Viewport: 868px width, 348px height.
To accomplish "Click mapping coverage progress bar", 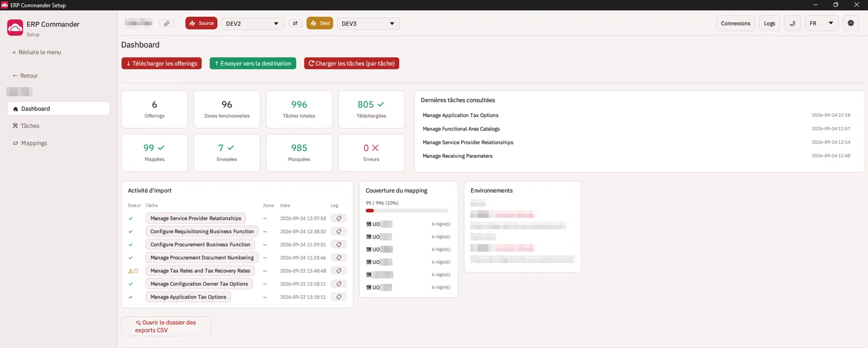I will (x=407, y=210).
